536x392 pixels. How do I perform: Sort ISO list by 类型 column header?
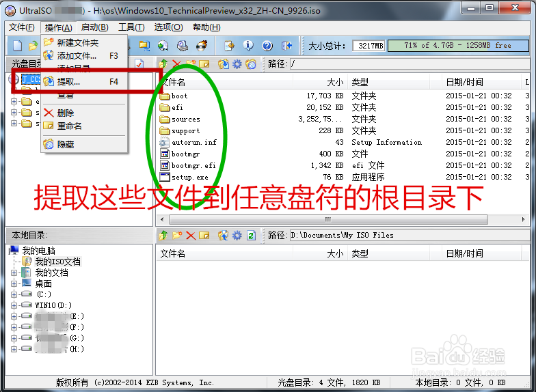[x=388, y=82]
